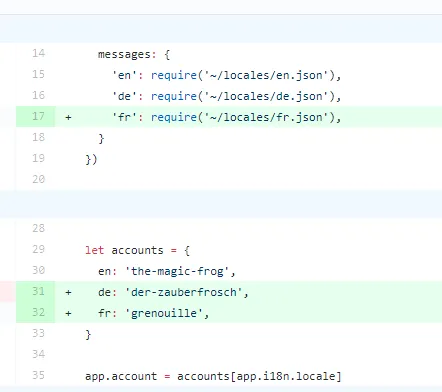The height and width of the screenshot is (392, 442).
Task: Click line number 16 in the diff
Action: click(38, 95)
